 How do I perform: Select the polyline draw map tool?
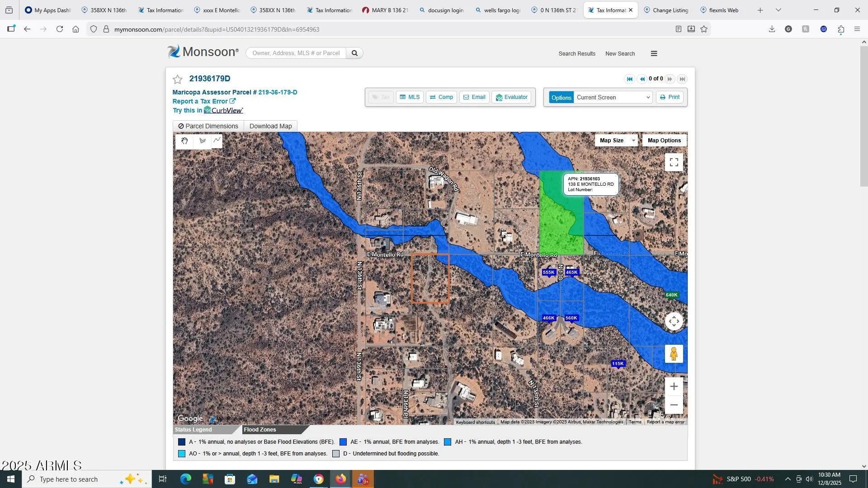[217, 141]
